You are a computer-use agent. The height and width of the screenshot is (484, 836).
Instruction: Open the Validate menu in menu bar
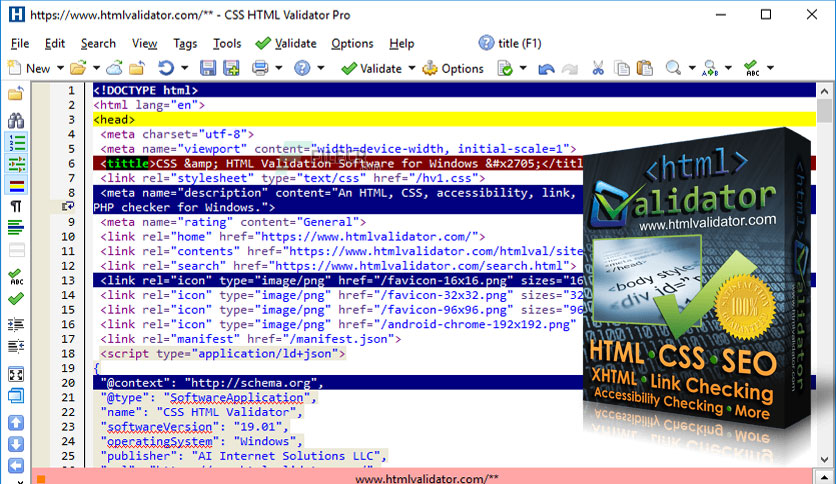pyautogui.click(x=286, y=44)
